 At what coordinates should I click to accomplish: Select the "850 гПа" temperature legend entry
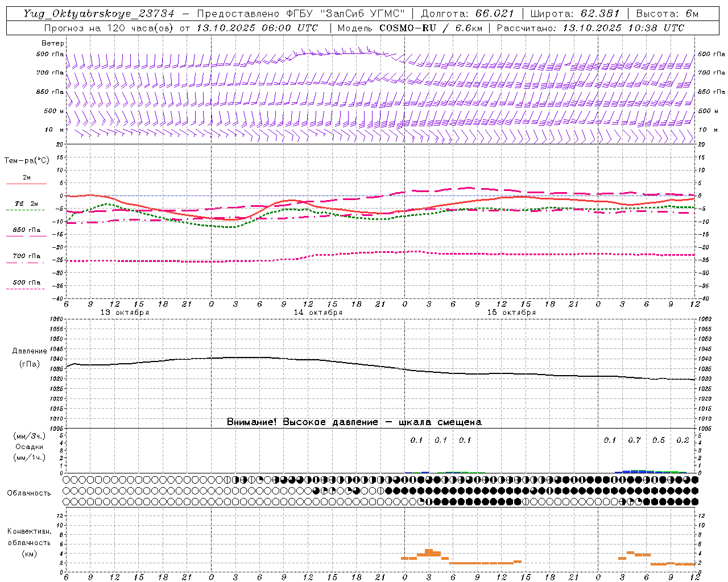point(27,230)
